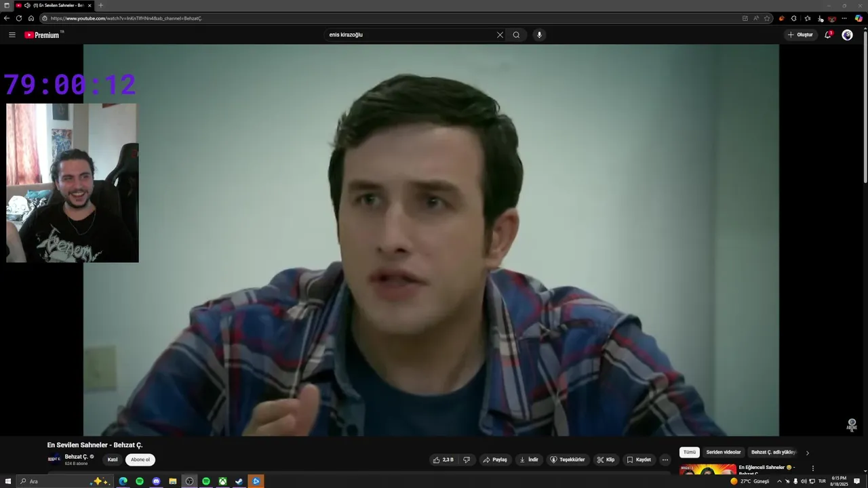Open browser downloads icon
Screen dimensions: 868x488
820,18
